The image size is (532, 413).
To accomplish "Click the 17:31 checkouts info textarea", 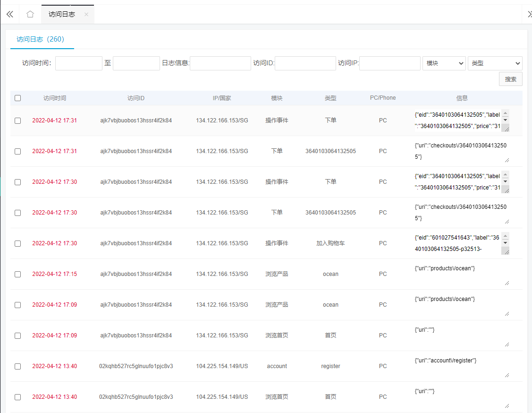I will (x=462, y=151).
